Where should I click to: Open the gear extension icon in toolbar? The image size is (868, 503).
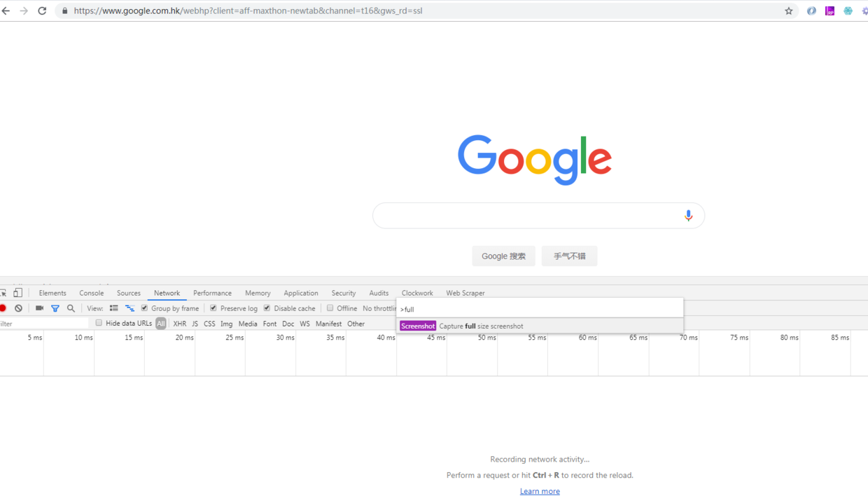[864, 11]
